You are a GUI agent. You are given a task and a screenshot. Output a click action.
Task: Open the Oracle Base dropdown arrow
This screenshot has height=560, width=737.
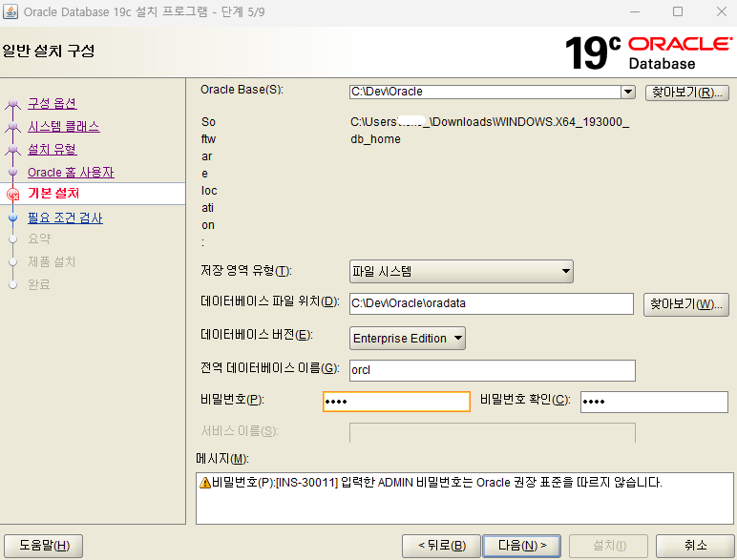(x=628, y=92)
